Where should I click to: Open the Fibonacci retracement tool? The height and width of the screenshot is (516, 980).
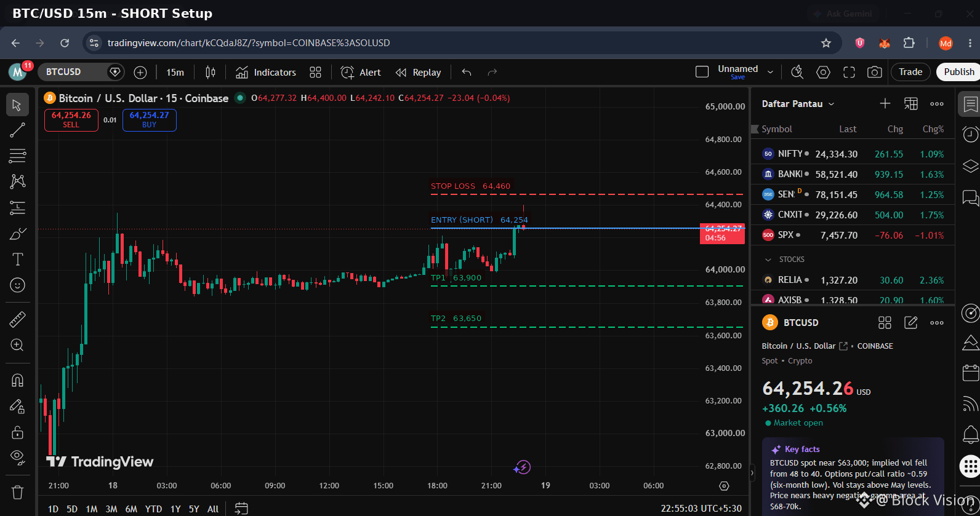tap(17, 156)
